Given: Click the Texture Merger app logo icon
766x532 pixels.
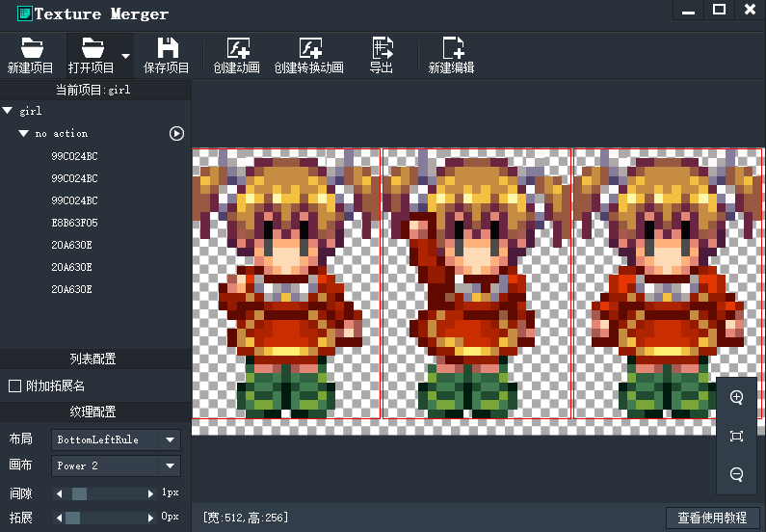Looking at the screenshot, I should pyautogui.click(x=24, y=13).
